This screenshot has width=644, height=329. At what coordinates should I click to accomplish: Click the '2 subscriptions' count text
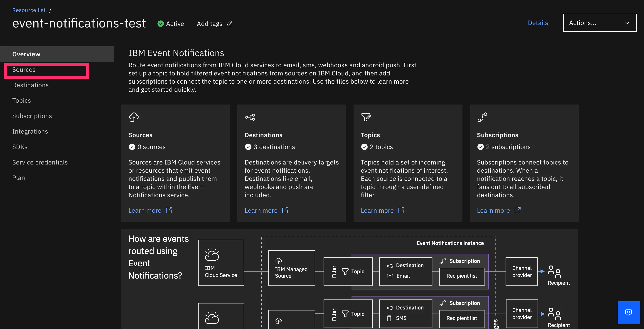coord(508,147)
